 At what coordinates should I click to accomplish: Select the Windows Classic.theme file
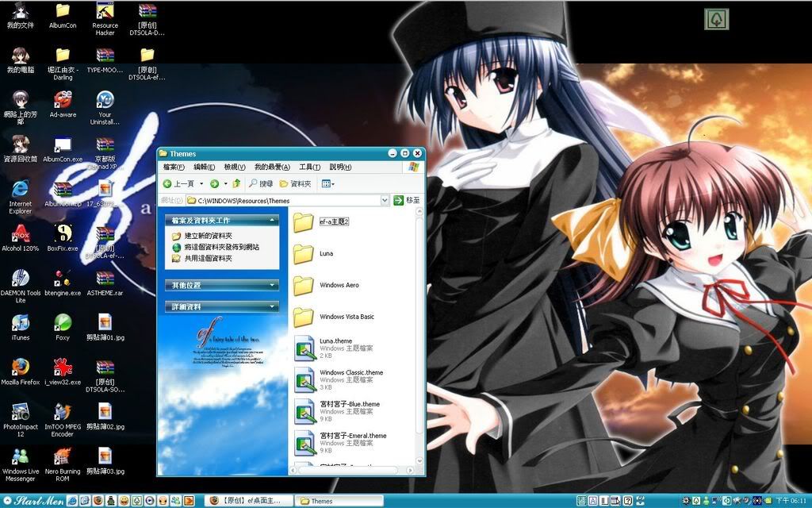tap(339, 380)
